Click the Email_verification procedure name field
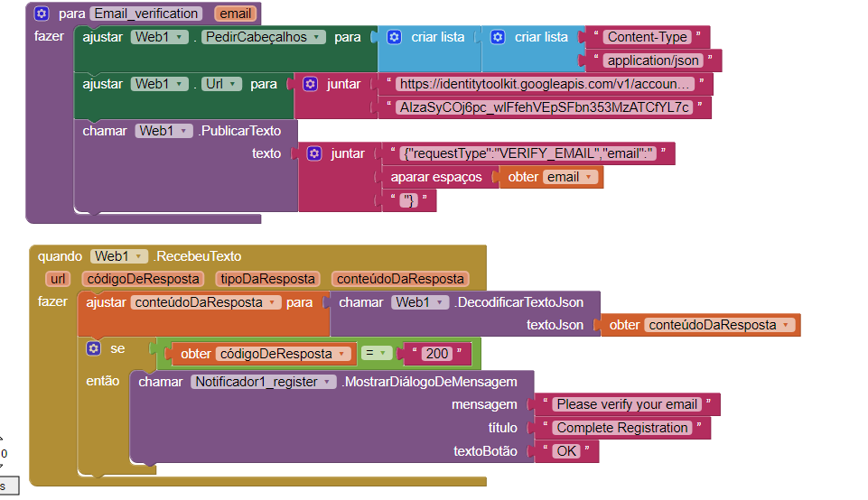This screenshot has height=500, width=868. (146, 14)
